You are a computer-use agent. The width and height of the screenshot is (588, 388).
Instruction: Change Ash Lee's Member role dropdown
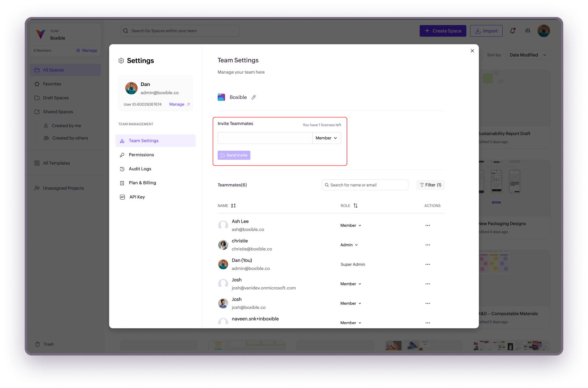[351, 226]
